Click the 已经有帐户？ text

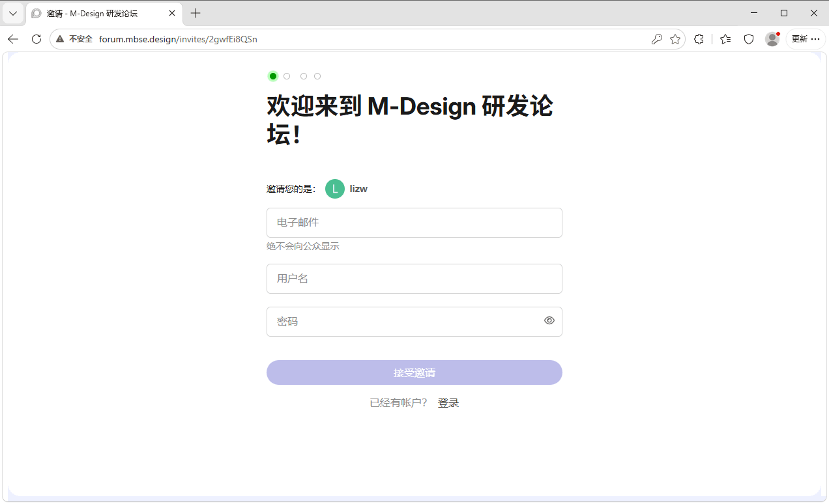coord(399,403)
